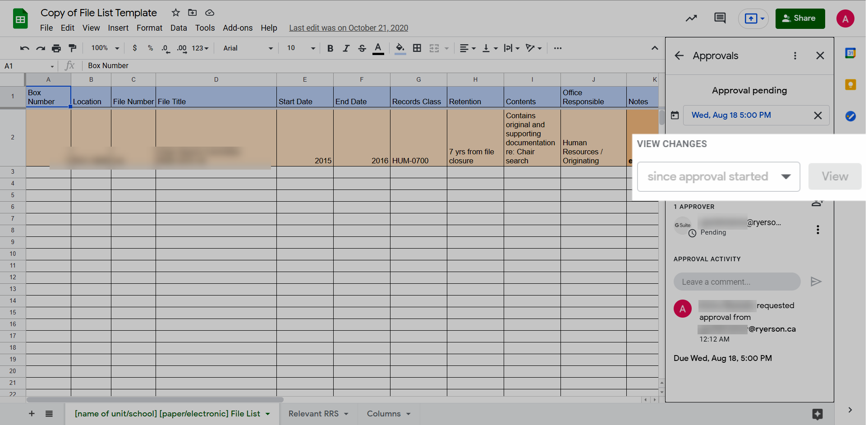Click the print icon in toolbar
Viewport: 868px width, 425px height.
(56, 48)
